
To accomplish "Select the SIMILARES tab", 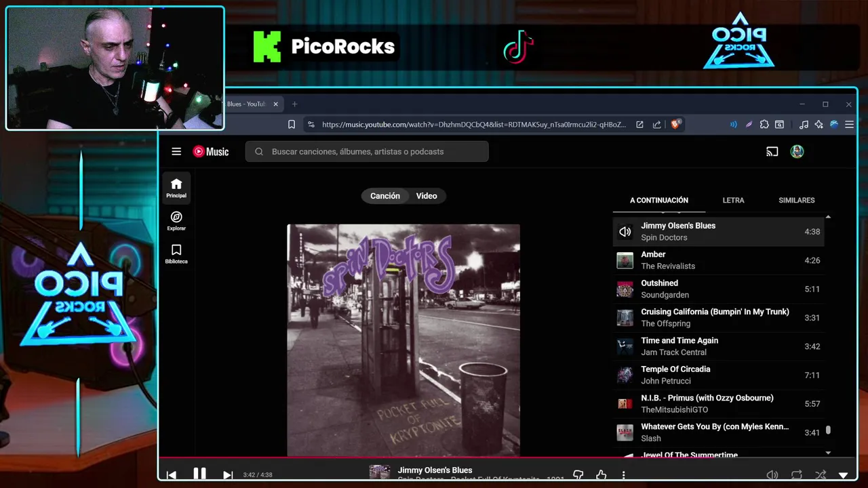I will [x=797, y=201].
